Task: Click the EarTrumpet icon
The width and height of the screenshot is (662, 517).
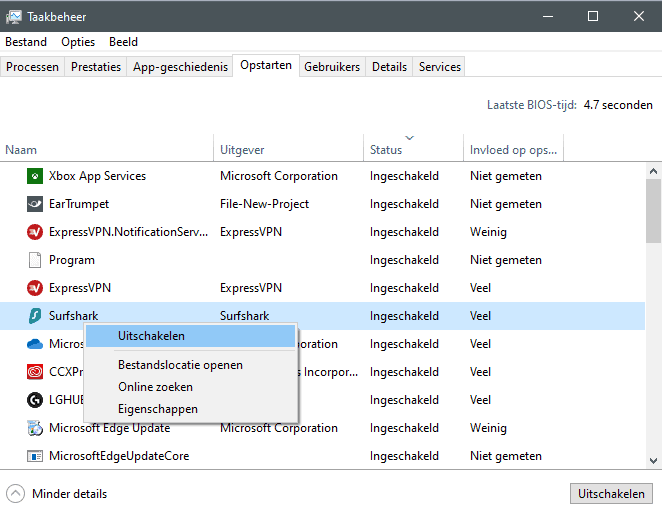Action: point(35,204)
